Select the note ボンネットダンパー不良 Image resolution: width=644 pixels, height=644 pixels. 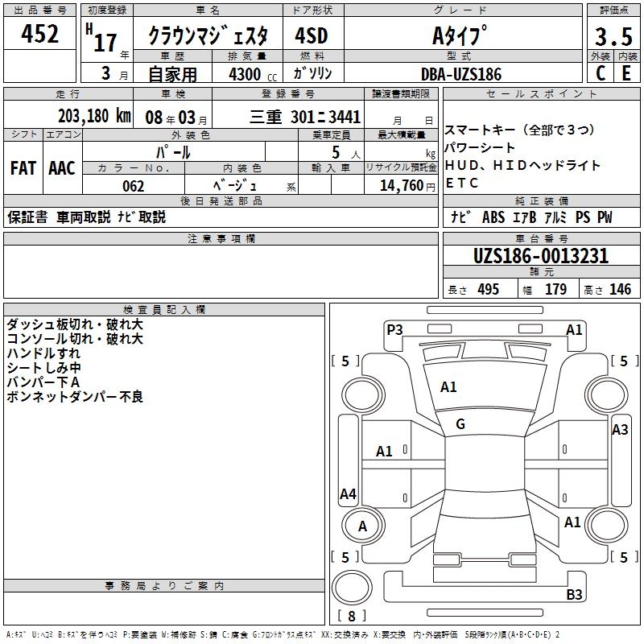pyautogui.click(x=75, y=397)
